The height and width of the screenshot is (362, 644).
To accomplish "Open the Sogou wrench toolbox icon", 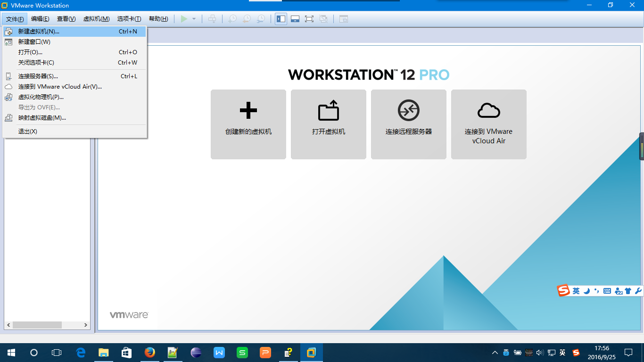I will (638, 291).
